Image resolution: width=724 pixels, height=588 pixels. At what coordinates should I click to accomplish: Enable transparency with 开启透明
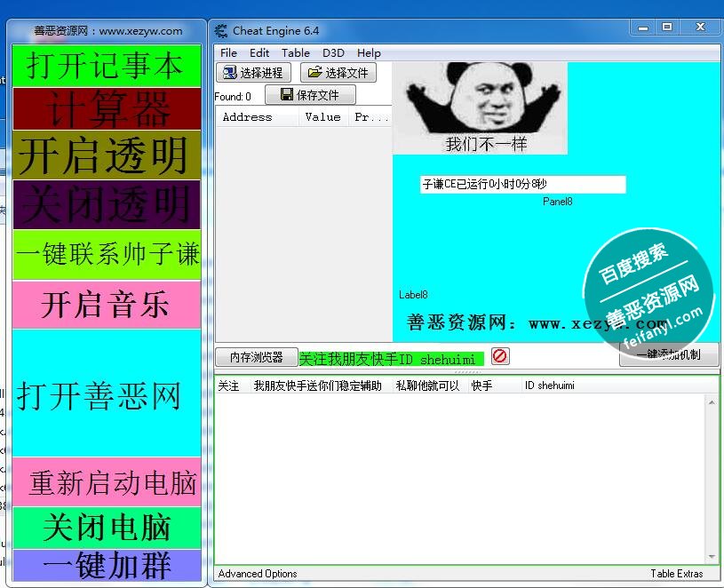tap(106, 155)
